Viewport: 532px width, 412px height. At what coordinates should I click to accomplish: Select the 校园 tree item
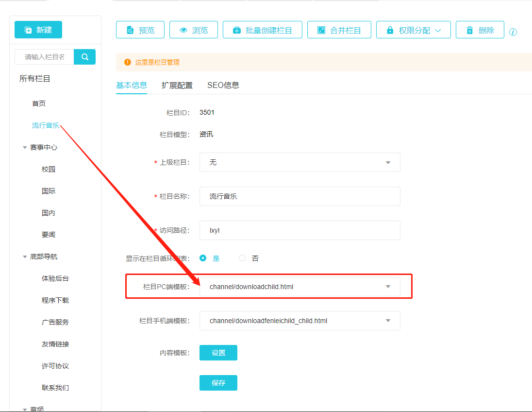(x=48, y=169)
